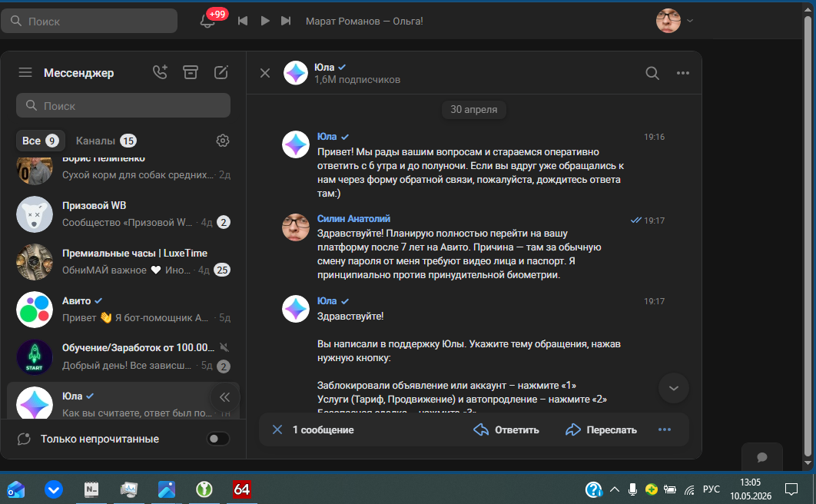Jump to latest messages with down-chevron button

tap(673, 388)
